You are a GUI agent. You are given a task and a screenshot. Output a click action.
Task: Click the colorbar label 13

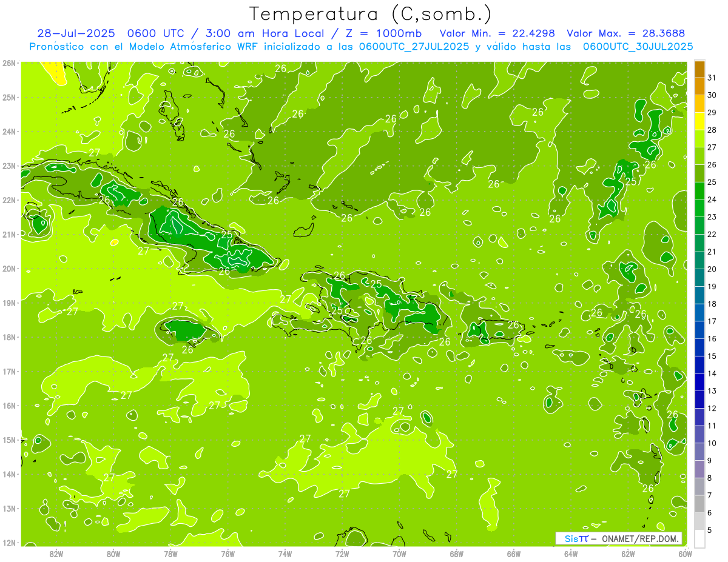(712, 391)
